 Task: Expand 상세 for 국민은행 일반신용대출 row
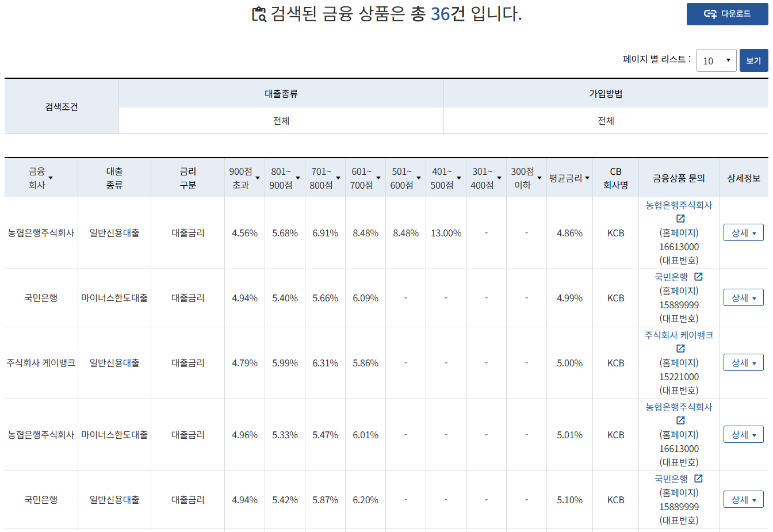pyautogui.click(x=743, y=500)
